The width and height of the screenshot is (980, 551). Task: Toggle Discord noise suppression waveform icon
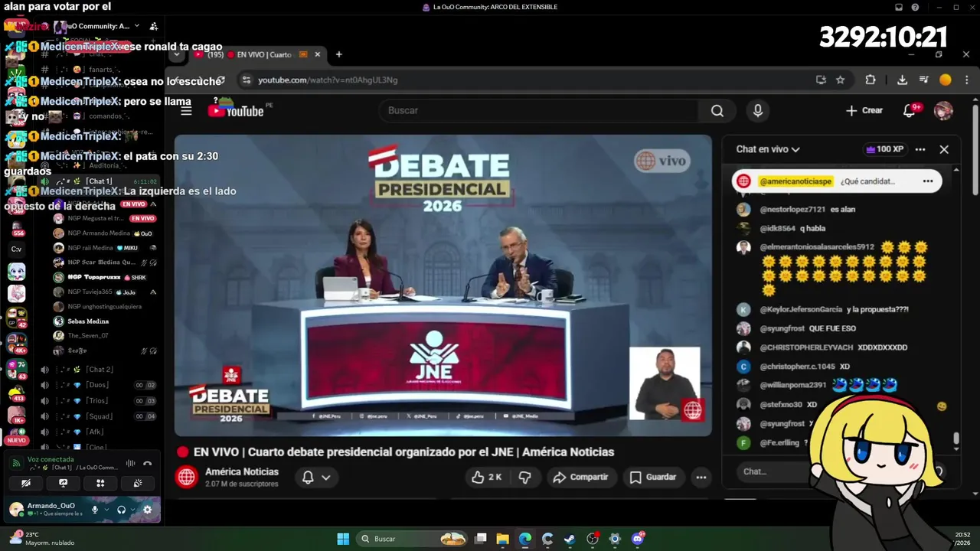[130, 463]
